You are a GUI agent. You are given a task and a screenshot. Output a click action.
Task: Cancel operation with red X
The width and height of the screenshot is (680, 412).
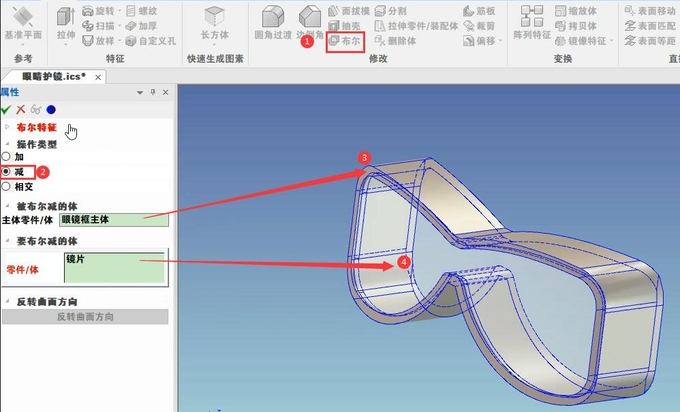click(x=21, y=110)
